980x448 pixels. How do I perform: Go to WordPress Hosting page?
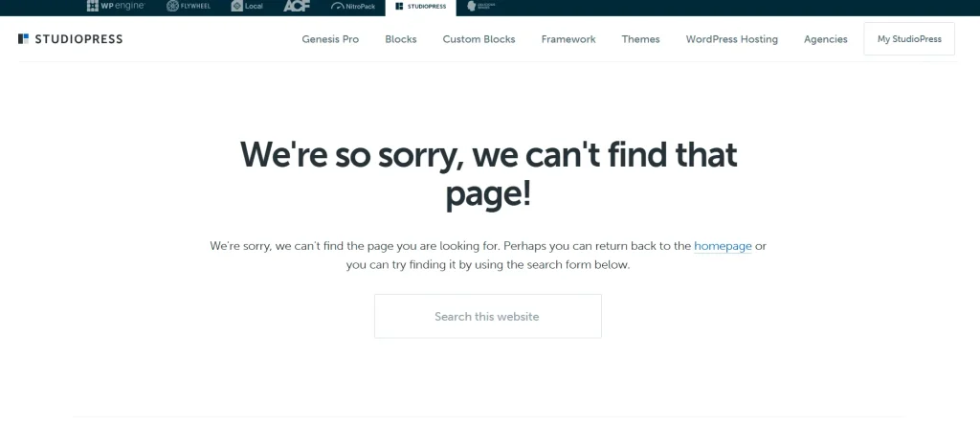pos(732,38)
